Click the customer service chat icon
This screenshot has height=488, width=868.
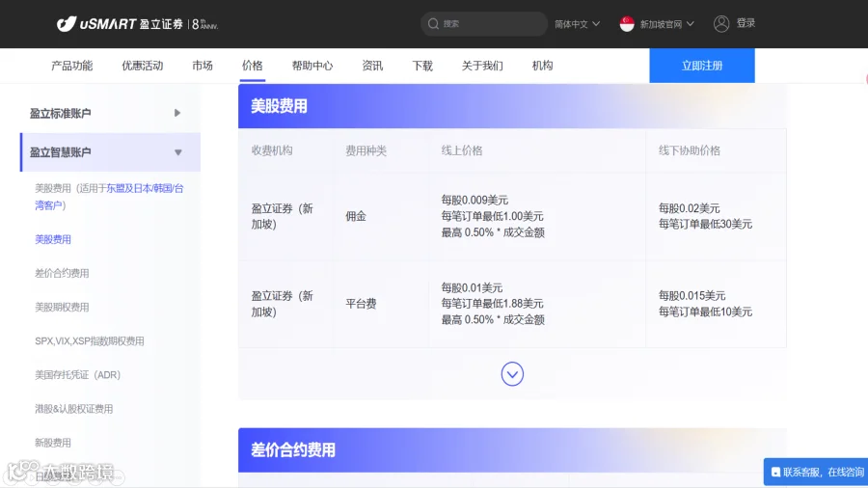[775, 472]
